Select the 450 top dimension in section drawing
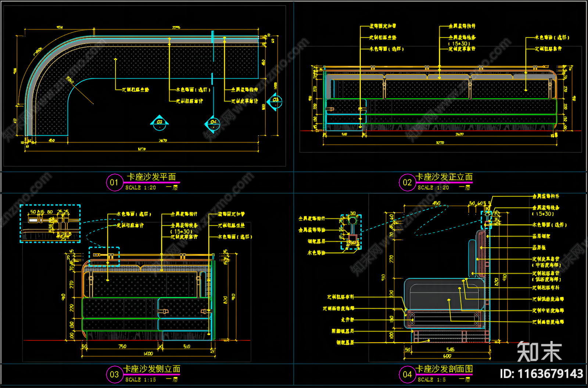The width and height of the screenshot is (588, 388). click(x=436, y=203)
